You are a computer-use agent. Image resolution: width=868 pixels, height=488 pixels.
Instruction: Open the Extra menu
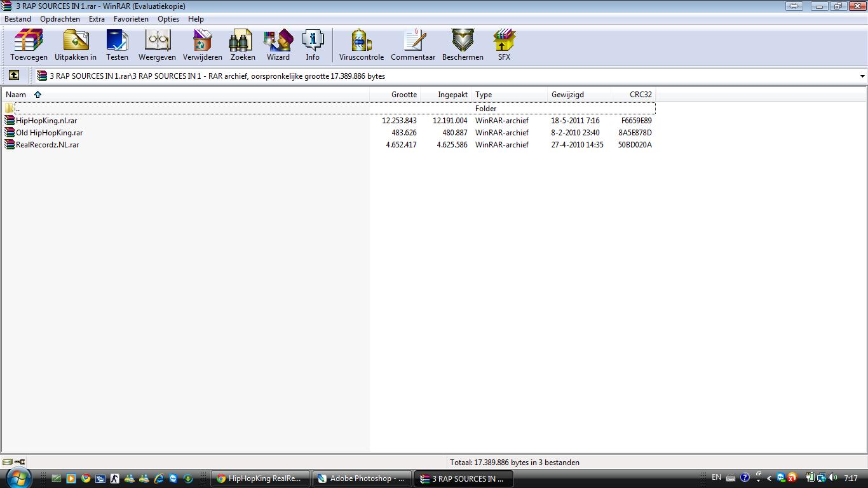[x=97, y=19]
